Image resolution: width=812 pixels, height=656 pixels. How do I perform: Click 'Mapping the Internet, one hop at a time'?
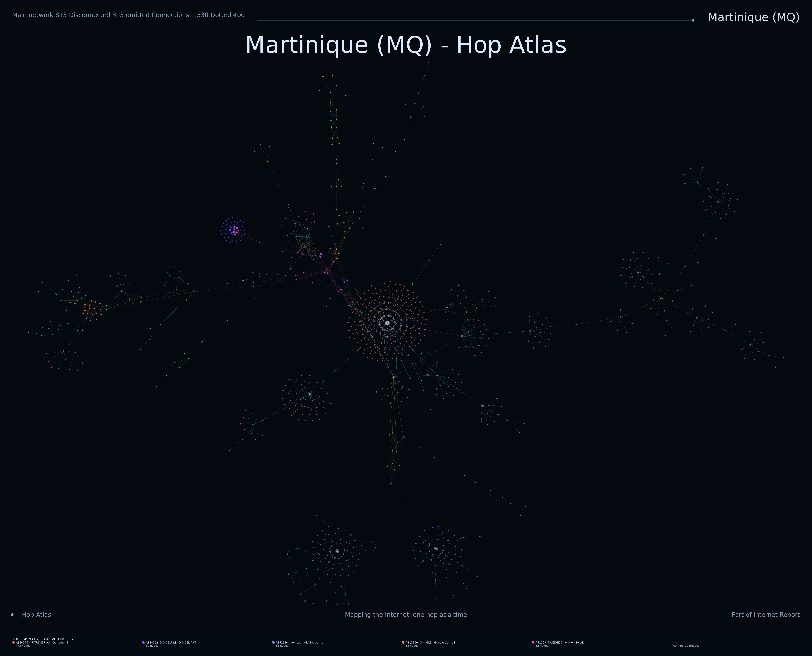point(406,615)
